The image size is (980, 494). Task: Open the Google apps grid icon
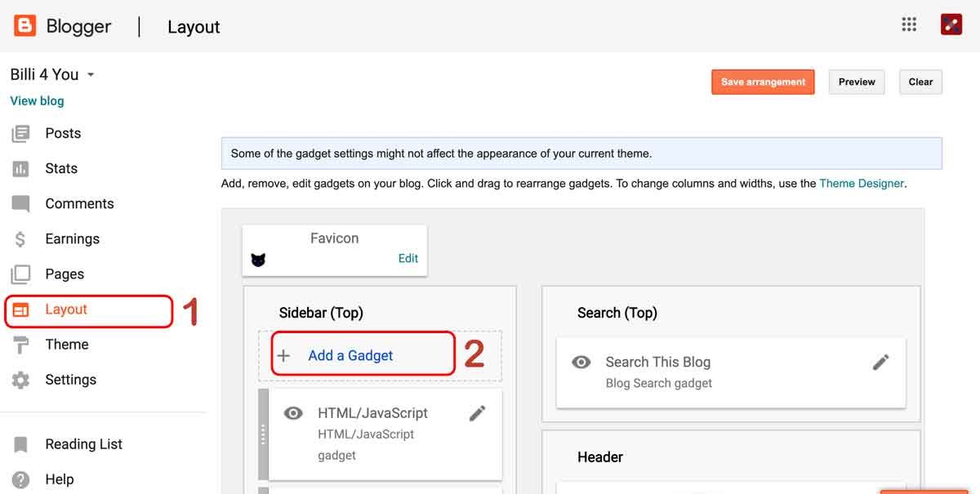[909, 24]
